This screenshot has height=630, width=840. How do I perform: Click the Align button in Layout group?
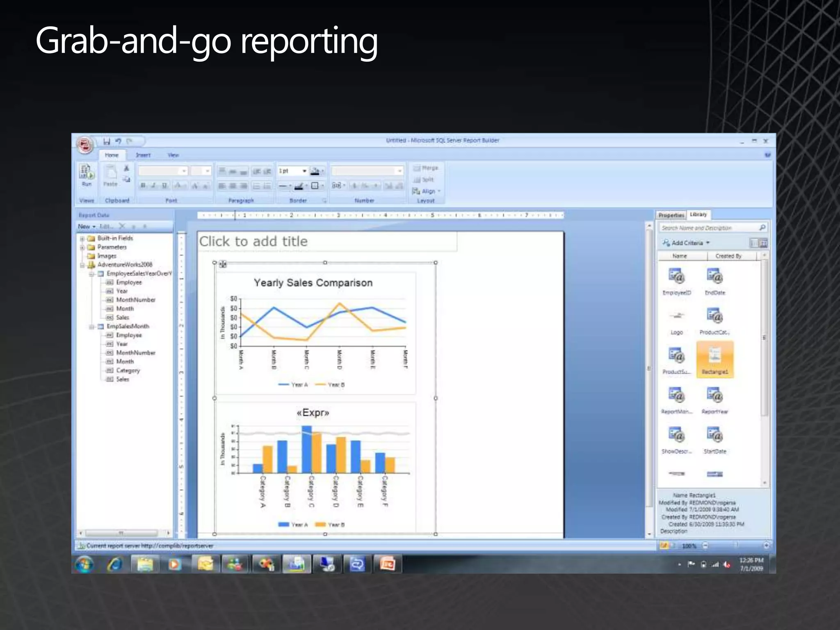(427, 191)
